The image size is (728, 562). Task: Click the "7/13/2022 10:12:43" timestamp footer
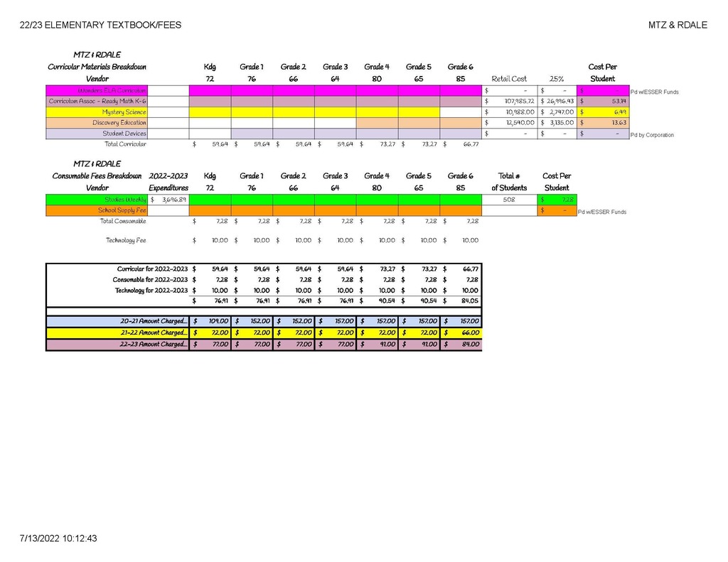(x=58, y=539)
